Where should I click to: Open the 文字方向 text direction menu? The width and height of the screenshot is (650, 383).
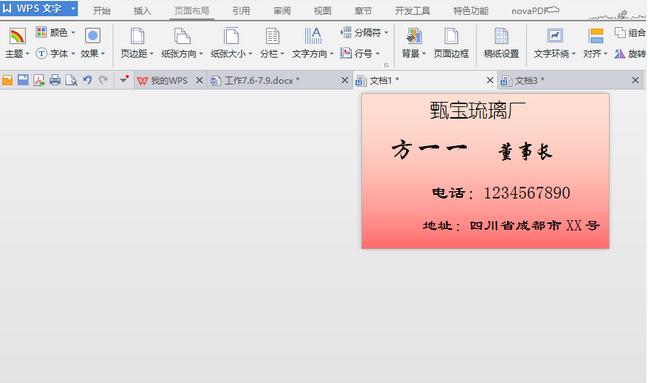pos(313,43)
